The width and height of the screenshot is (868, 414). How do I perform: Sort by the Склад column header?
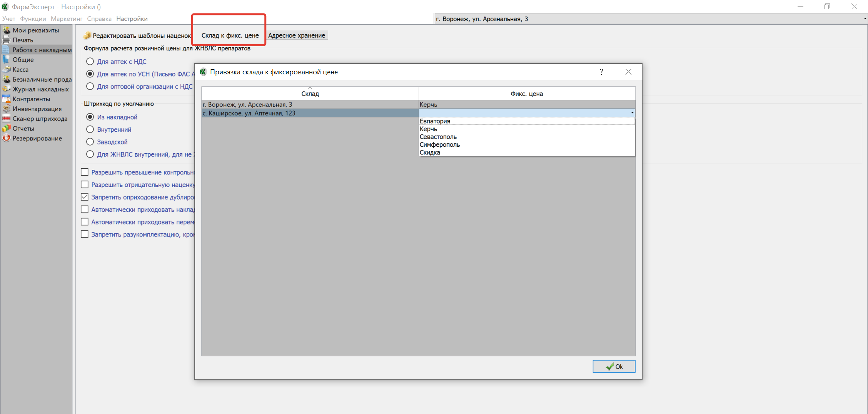(310, 94)
